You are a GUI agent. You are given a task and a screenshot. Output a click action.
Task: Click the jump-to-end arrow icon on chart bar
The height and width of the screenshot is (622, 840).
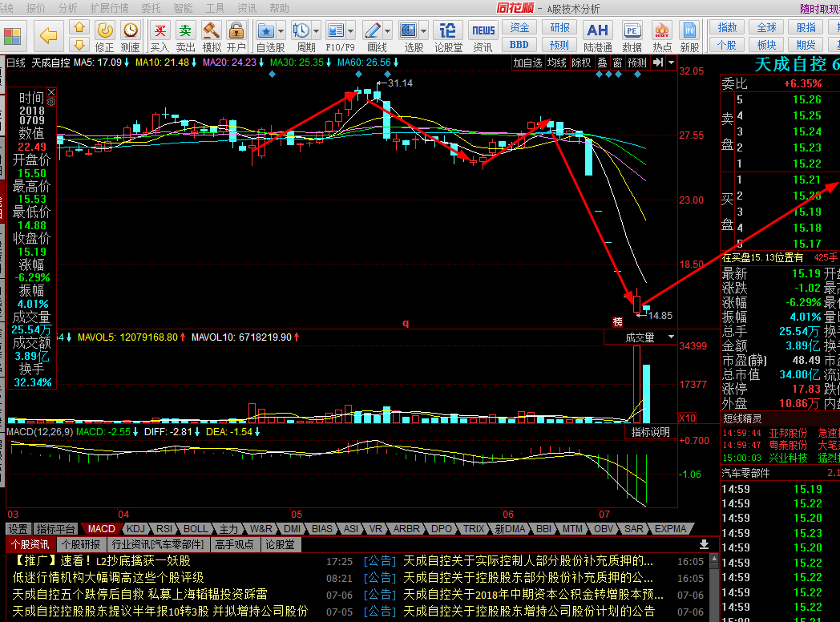point(658,63)
